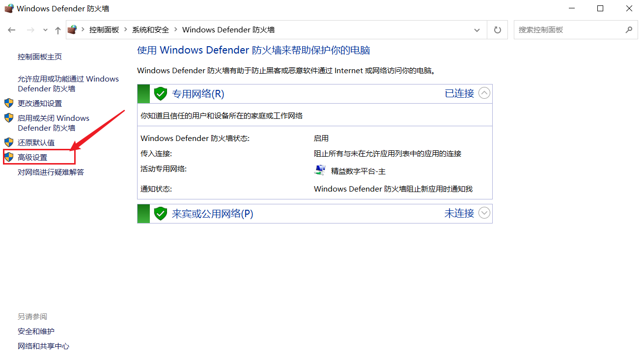Close the Windows Defender 防火墙 window

point(629,8)
